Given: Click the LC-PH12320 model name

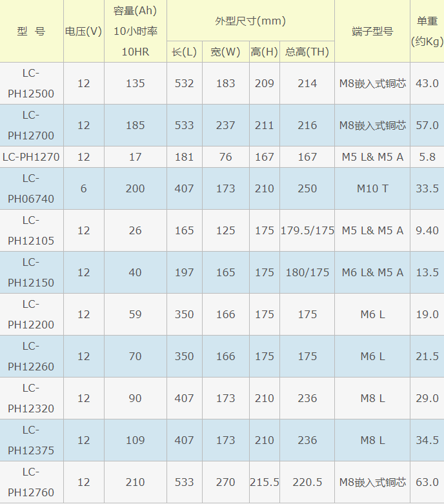Looking at the screenshot, I should click(31, 398).
